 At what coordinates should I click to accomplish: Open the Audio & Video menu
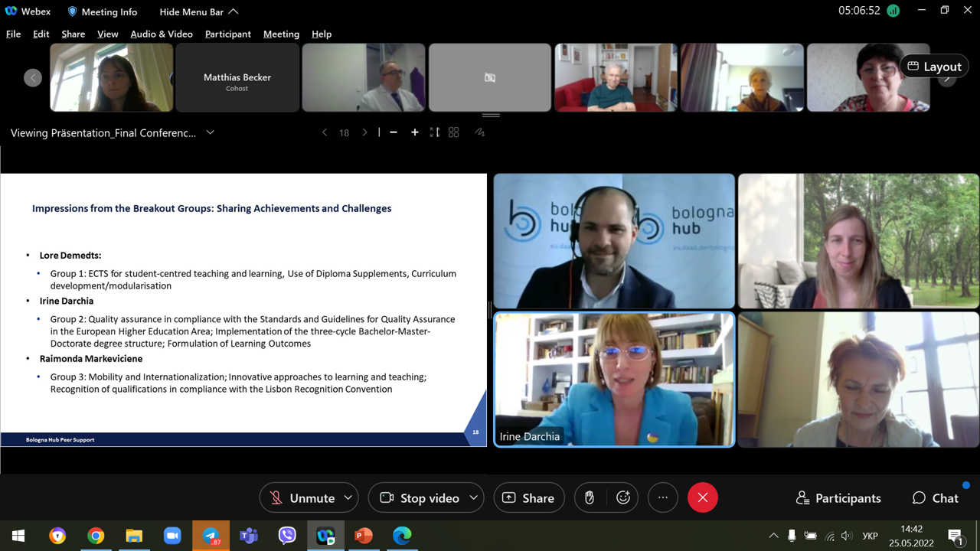[162, 34]
